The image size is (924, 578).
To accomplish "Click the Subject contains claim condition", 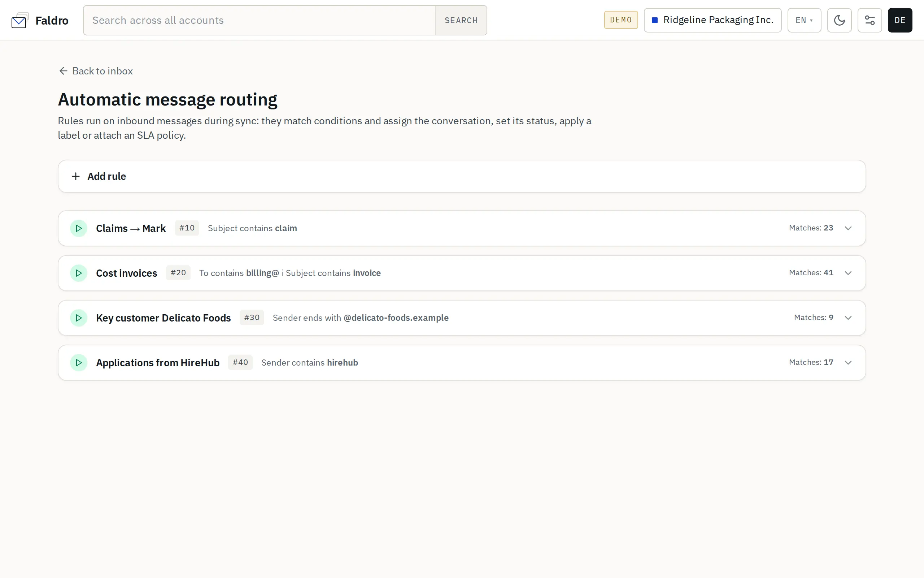I will 252,228.
